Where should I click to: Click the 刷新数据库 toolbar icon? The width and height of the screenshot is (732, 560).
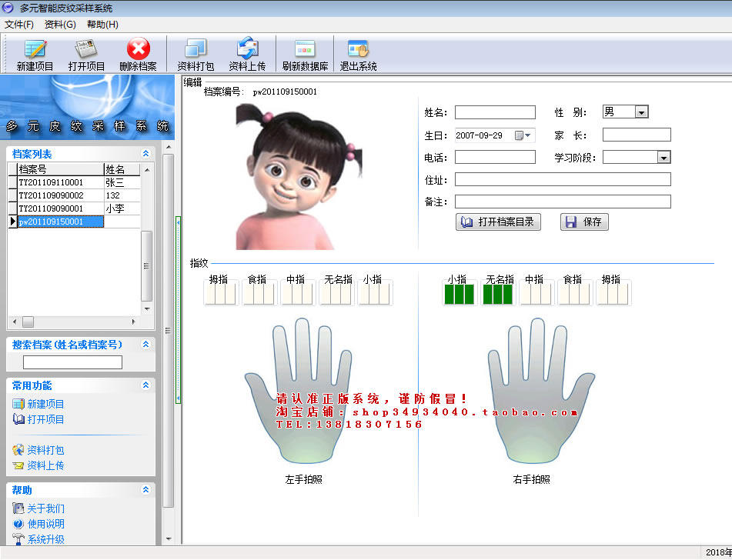tap(305, 55)
